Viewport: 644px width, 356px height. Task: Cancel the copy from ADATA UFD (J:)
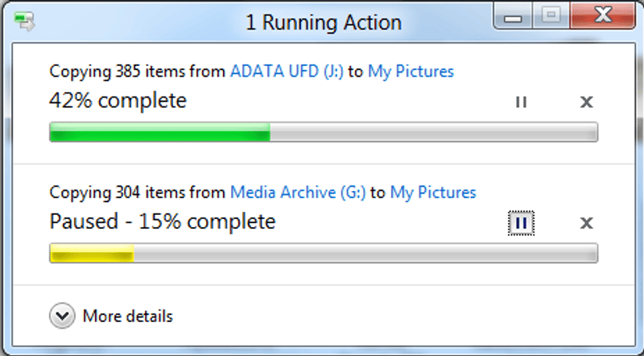point(587,101)
